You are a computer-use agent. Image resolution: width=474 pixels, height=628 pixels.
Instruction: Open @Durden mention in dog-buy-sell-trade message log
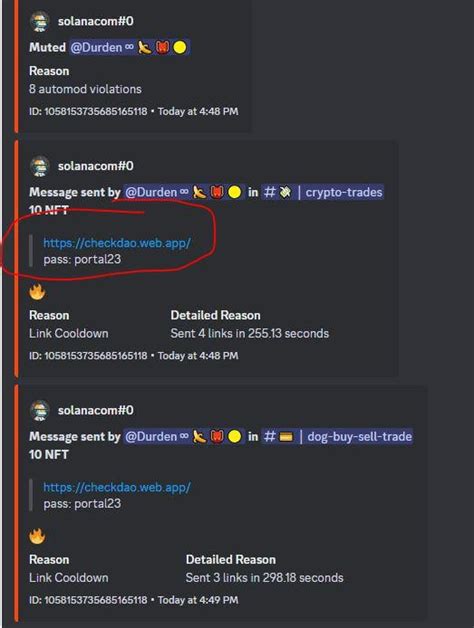[x=184, y=437]
